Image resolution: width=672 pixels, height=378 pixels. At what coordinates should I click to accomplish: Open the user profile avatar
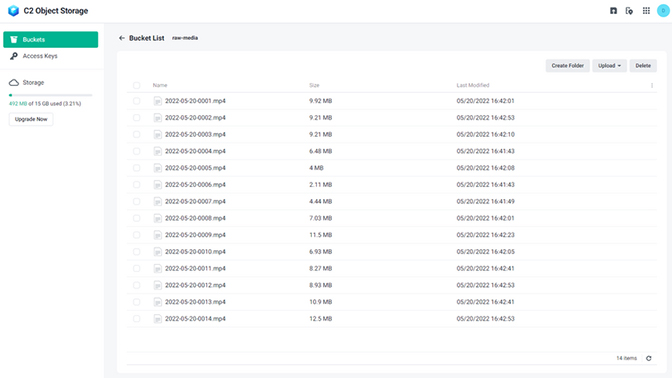[663, 11]
